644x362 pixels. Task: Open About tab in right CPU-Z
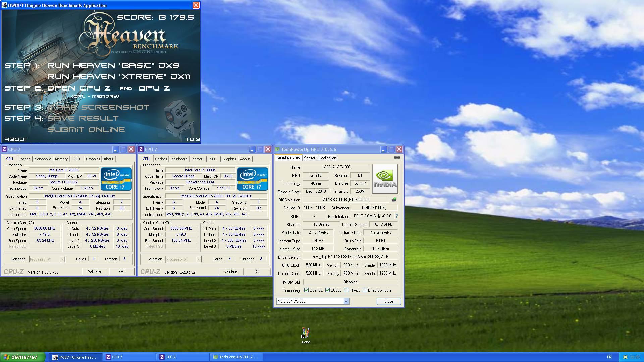(x=245, y=159)
